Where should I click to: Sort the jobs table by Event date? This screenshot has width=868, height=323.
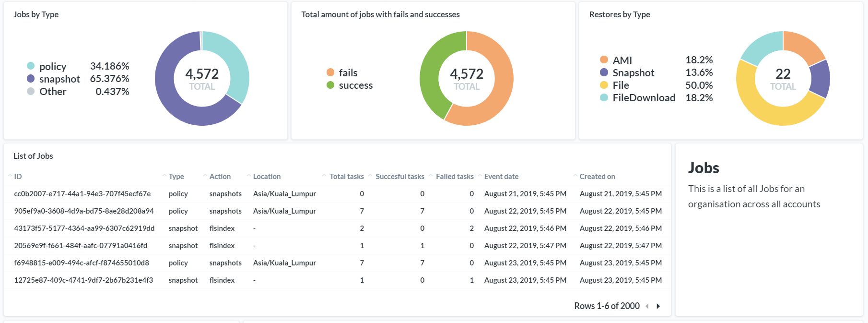click(x=501, y=177)
